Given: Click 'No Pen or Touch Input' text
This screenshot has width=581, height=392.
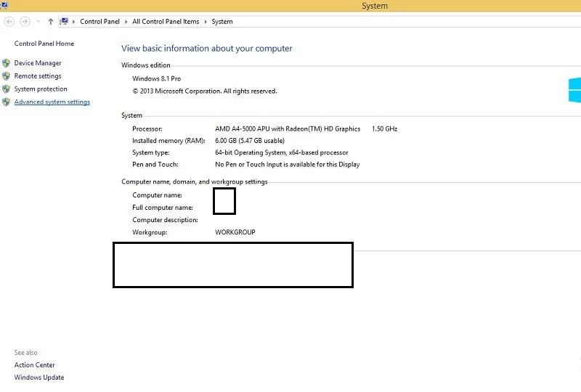Looking at the screenshot, I should [x=287, y=165].
